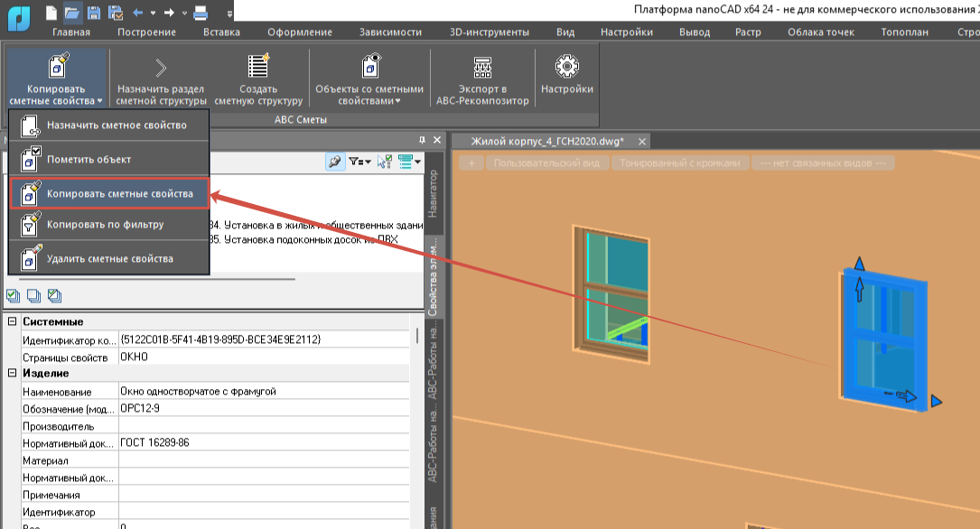Click the Обозначение value field OPC12-9
Screen dimensions: 980x529
click(264, 408)
